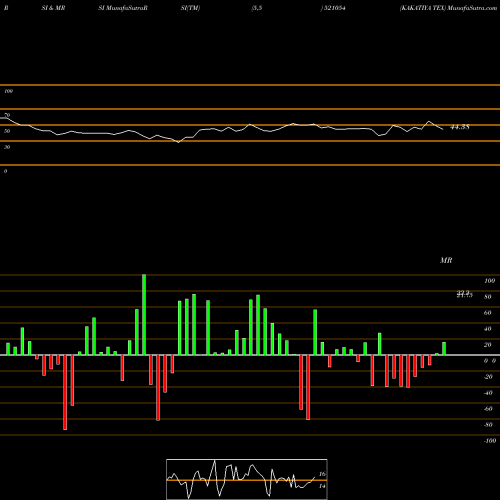500x500 pixels.
Task: Click the '(KAKATIYA TEX) MunafaSutra.com' header text
Action: [x=448, y=8]
